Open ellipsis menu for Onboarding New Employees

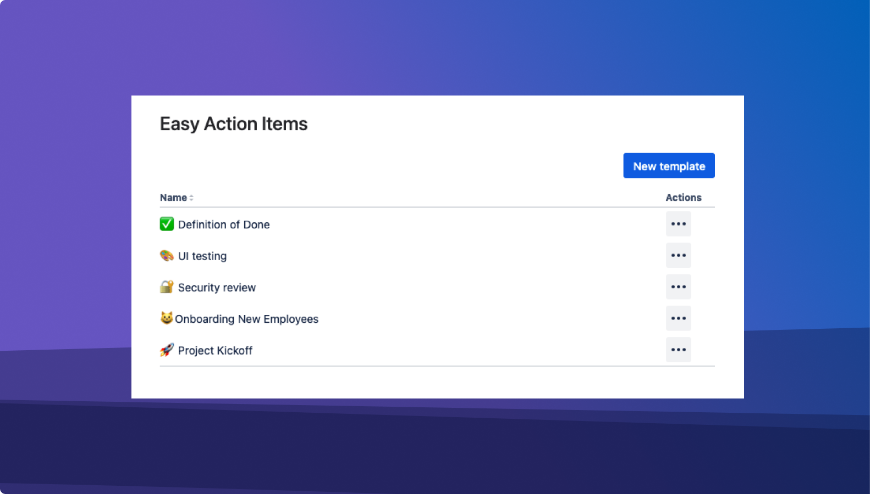coord(678,319)
